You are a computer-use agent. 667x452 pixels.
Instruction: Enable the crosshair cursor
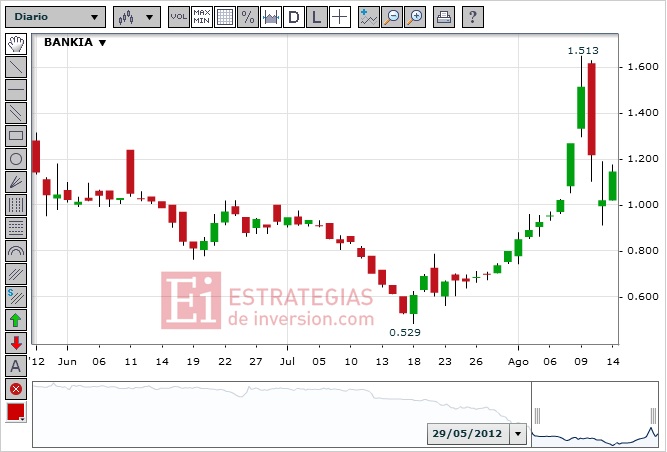coord(339,17)
